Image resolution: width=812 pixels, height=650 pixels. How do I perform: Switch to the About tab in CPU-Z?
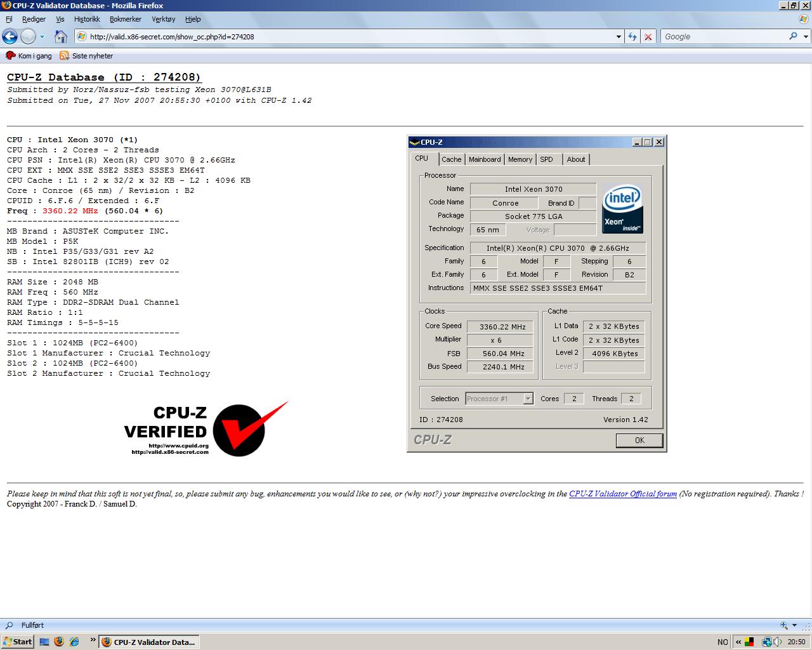[x=576, y=159]
